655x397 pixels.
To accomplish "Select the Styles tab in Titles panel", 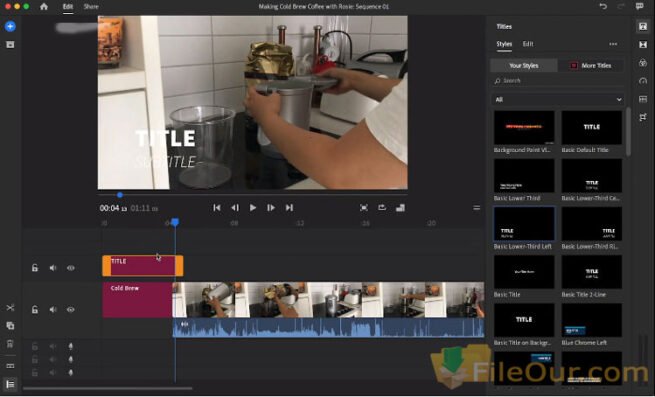I will coord(504,44).
